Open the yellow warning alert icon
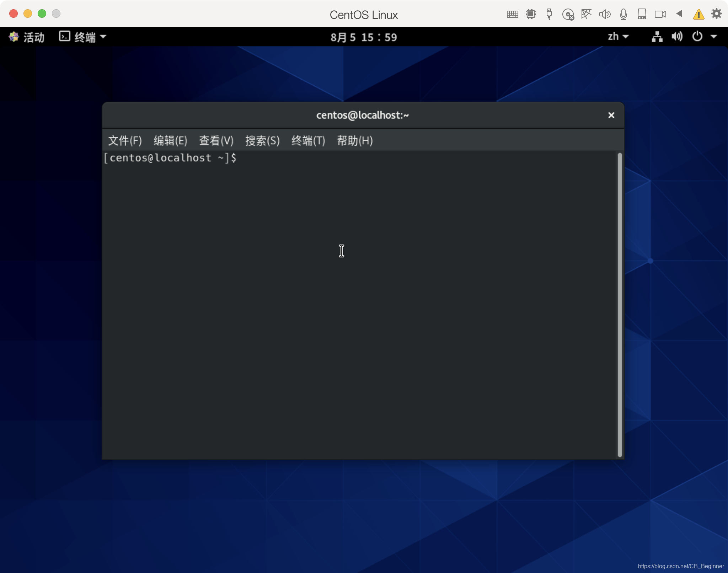The width and height of the screenshot is (728, 573). pos(698,14)
